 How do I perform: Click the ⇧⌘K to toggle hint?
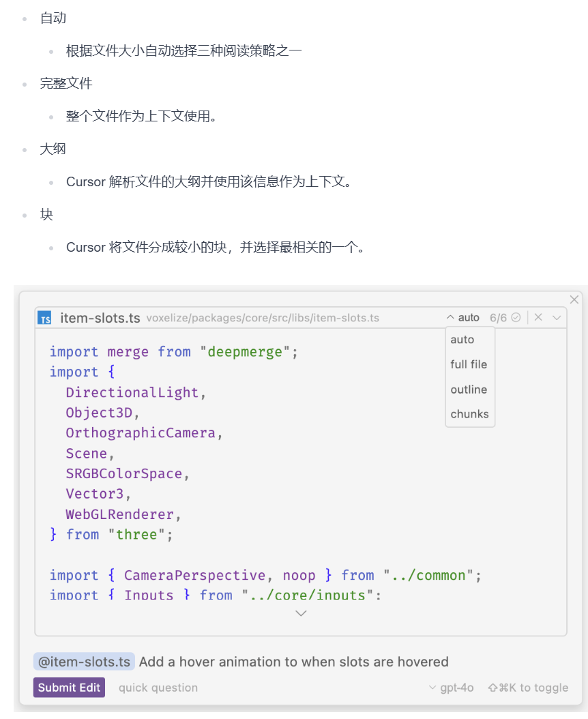pyautogui.click(x=528, y=688)
